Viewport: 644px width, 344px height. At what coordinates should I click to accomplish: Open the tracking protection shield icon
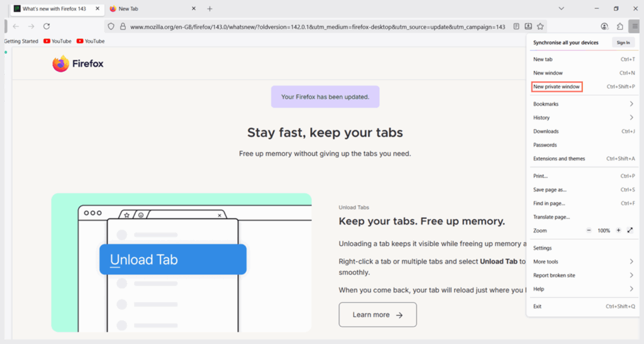pyautogui.click(x=111, y=26)
